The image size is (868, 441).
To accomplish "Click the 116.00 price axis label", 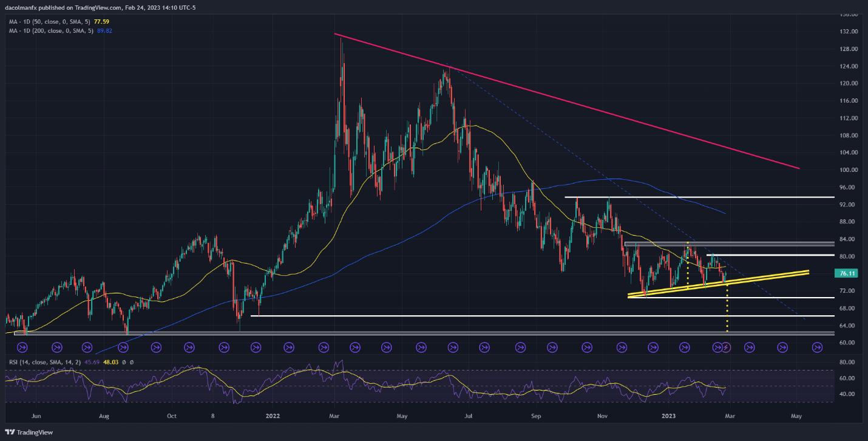I will [x=849, y=101].
